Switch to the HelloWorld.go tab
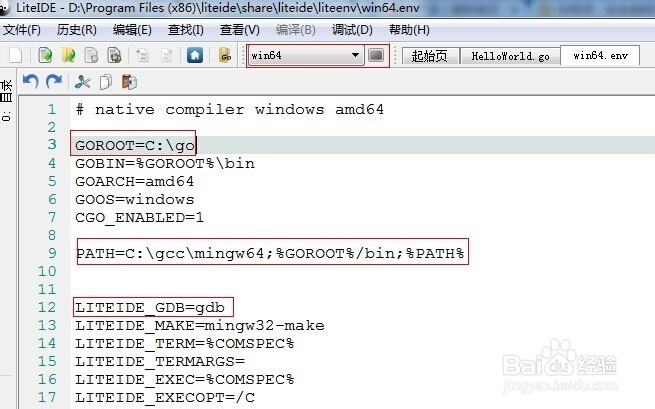The width and height of the screenshot is (655, 409). (x=510, y=56)
